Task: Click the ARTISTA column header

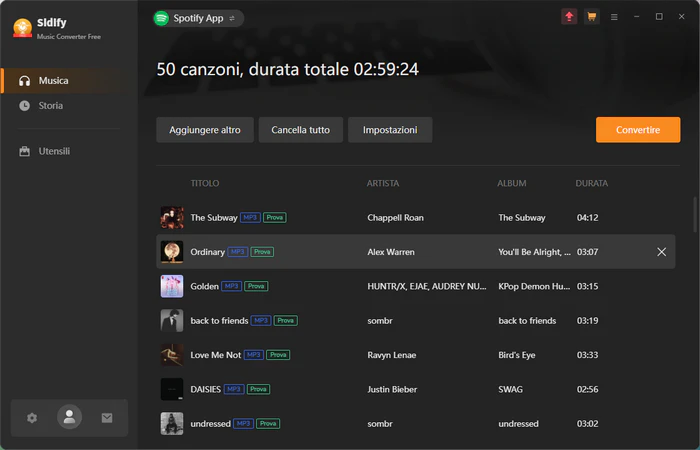Action: (383, 183)
